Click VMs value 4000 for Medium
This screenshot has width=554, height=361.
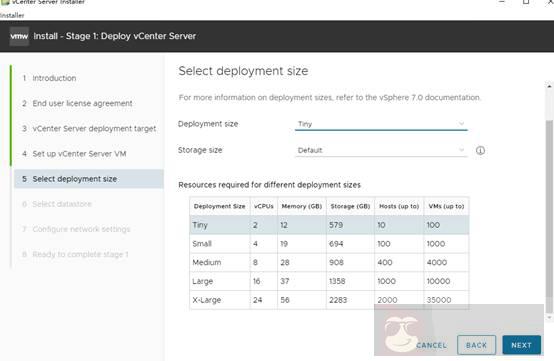pyautogui.click(x=437, y=262)
